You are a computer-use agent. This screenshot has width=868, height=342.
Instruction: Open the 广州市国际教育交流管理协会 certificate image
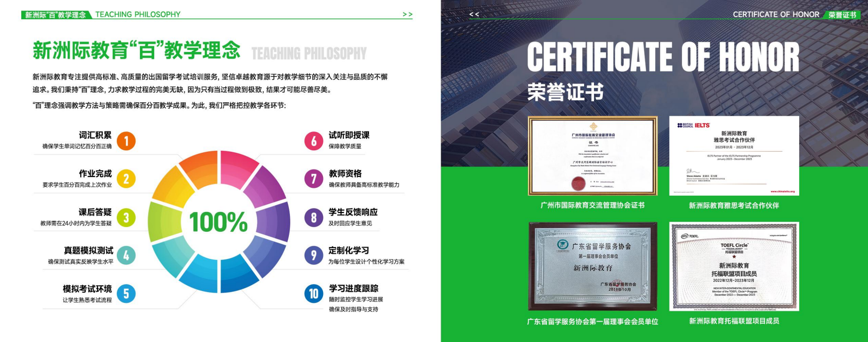pos(593,156)
